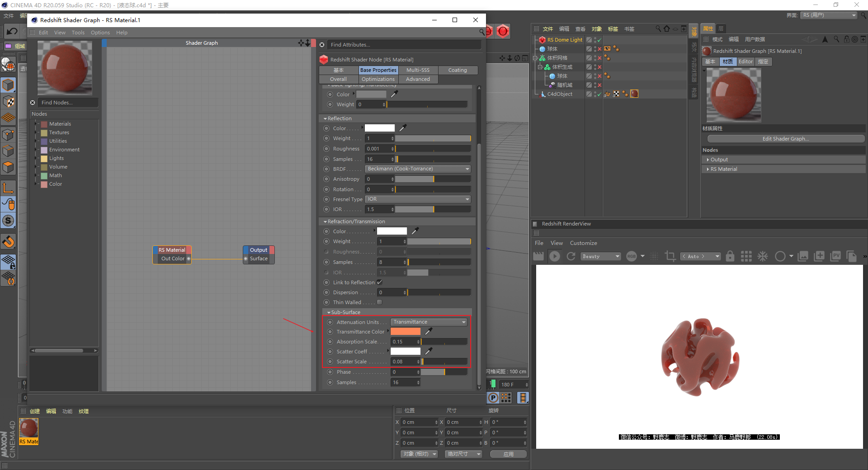Toggle bucket grid icon in RenderView
The width and height of the screenshot is (868, 470).
point(746,256)
